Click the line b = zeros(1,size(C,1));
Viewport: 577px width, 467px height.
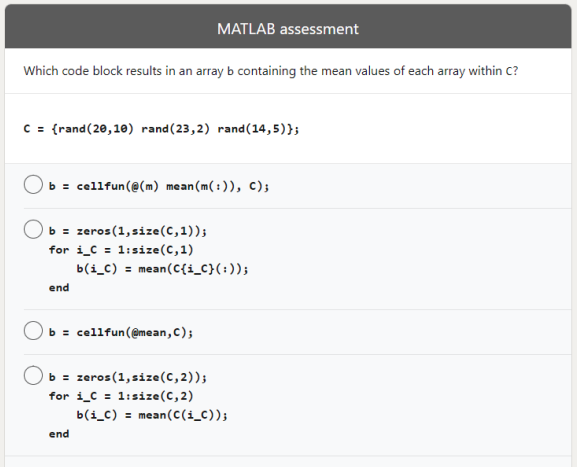(x=128, y=231)
